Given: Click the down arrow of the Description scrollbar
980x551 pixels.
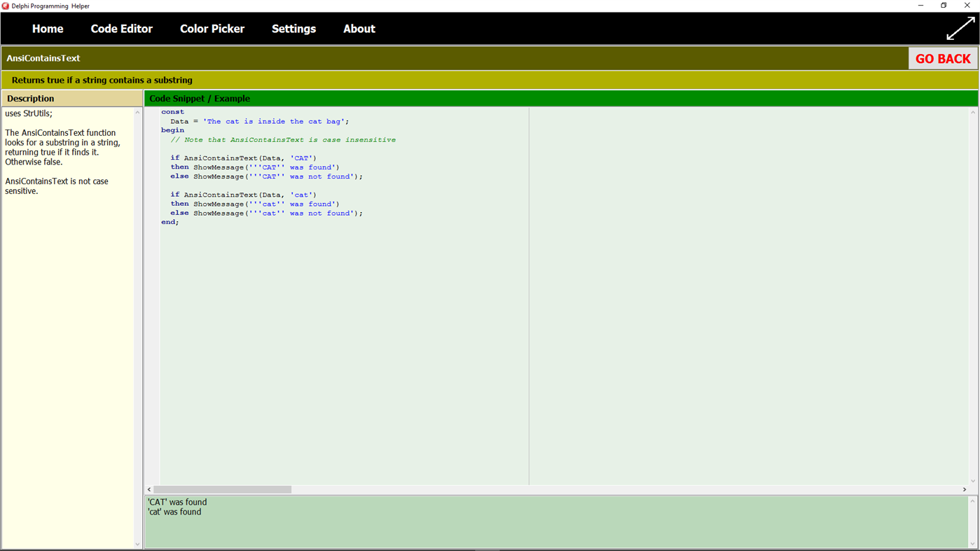Looking at the screenshot, I should tap(137, 544).
